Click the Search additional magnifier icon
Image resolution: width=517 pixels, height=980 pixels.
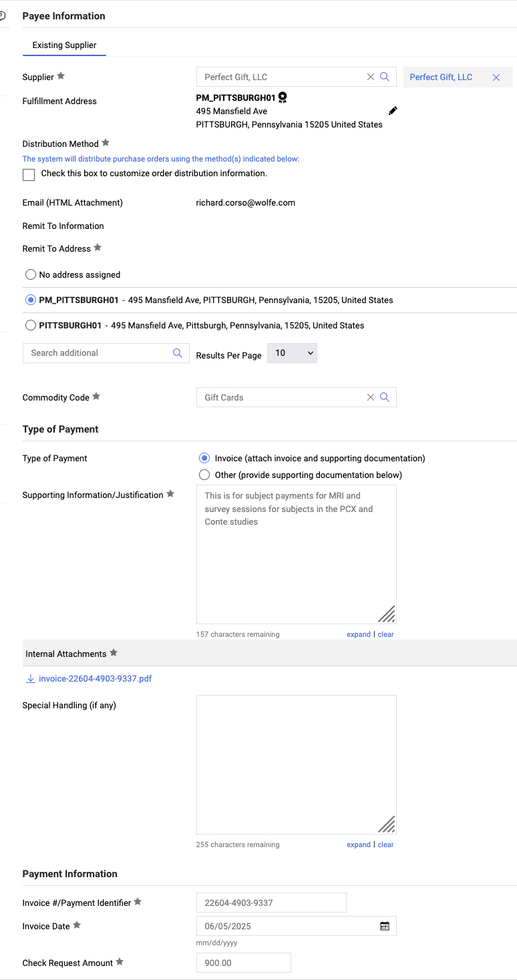(178, 353)
